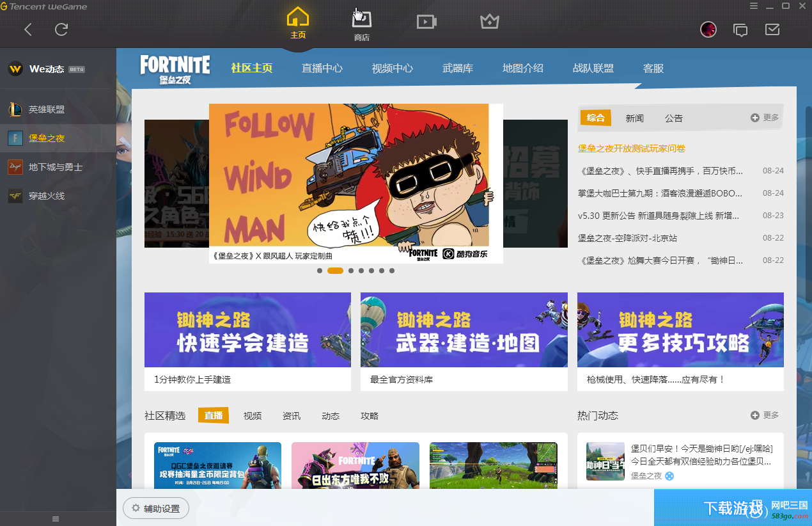Select 攻略 tab under 社区精选
812x526 pixels.
[370, 416]
